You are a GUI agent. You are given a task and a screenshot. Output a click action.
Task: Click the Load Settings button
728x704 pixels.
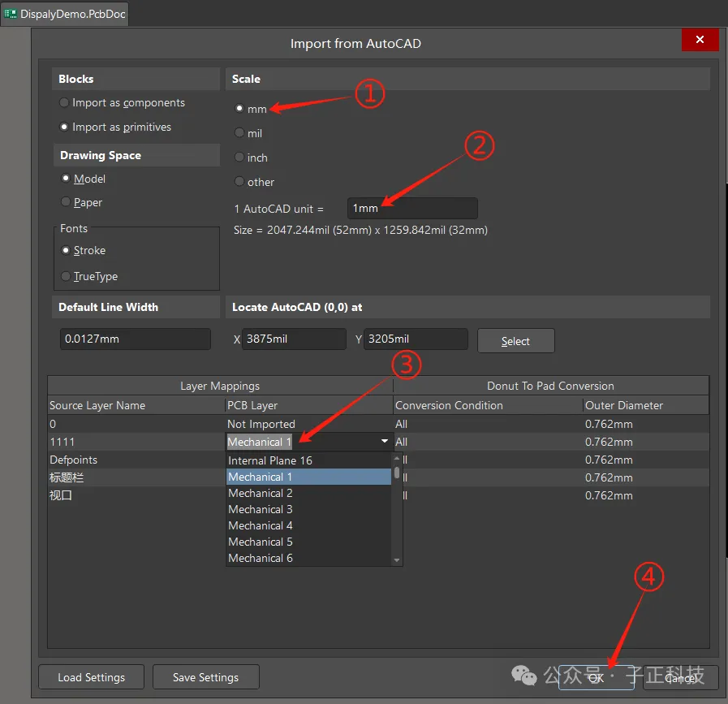pos(92,677)
